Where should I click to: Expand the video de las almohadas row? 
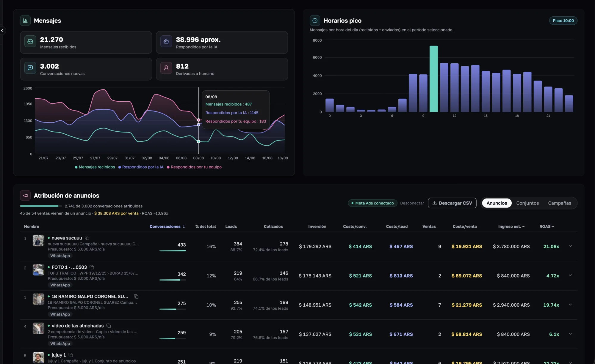coord(570,334)
